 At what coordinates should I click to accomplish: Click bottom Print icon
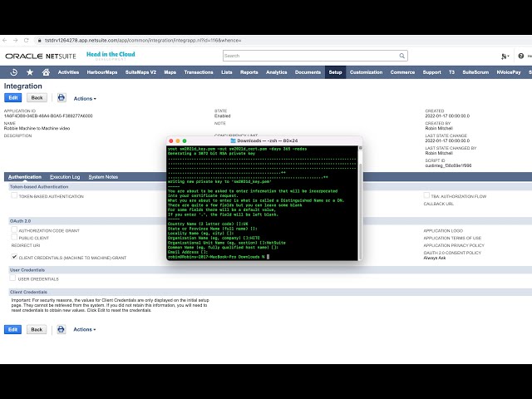click(x=61, y=329)
